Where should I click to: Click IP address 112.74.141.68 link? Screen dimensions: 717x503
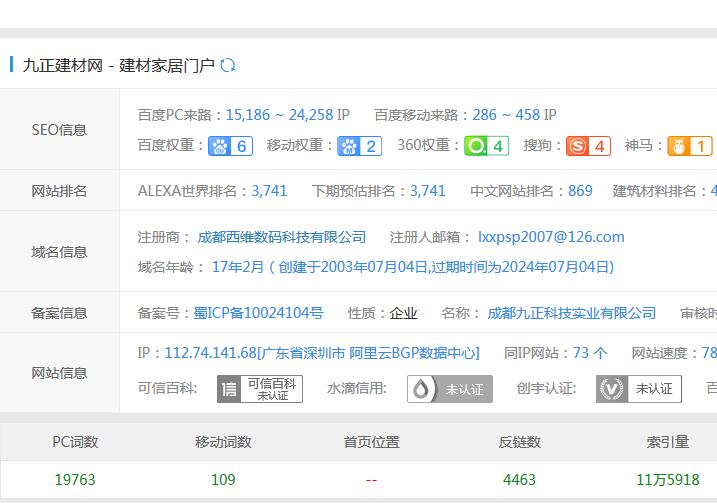[322, 353]
